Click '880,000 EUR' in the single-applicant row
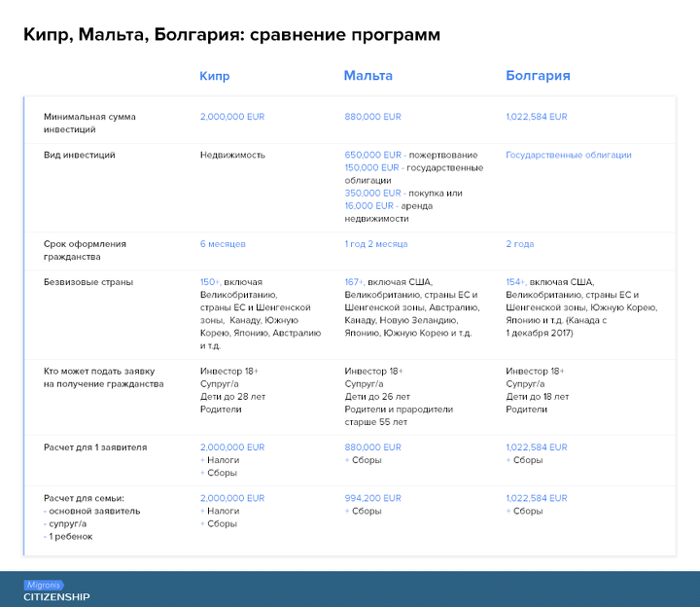Image resolution: width=700 pixels, height=607 pixels. pyautogui.click(x=372, y=447)
